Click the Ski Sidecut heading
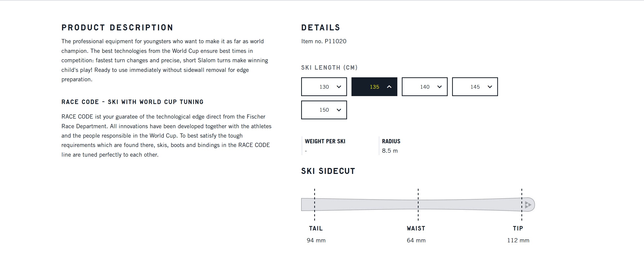 point(328,171)
